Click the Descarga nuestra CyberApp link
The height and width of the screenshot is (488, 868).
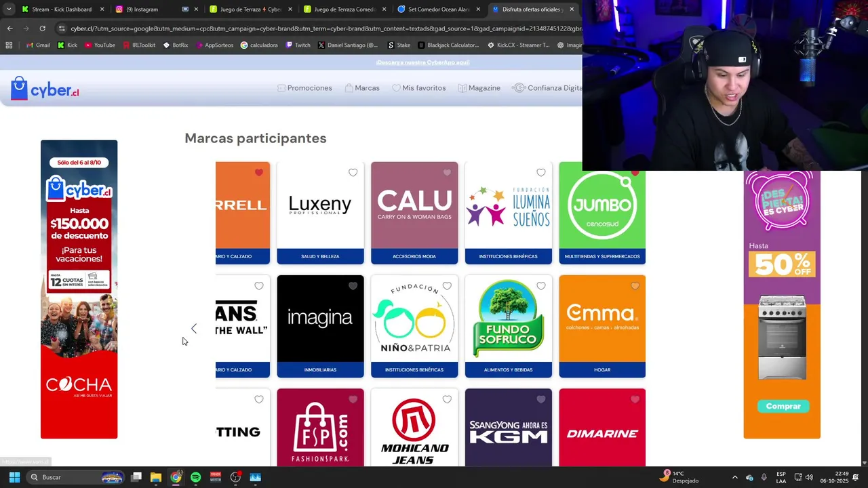pyautogui.click(x=423, y=62)
